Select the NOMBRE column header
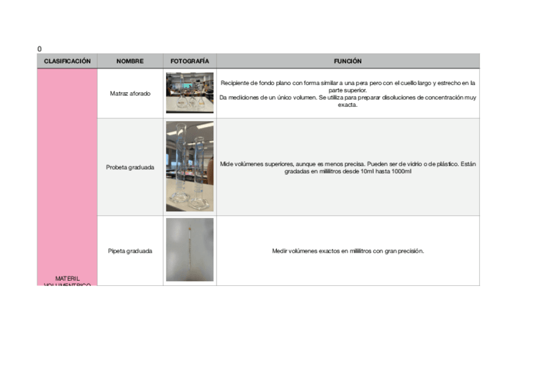555x392 pixels. 130,61
